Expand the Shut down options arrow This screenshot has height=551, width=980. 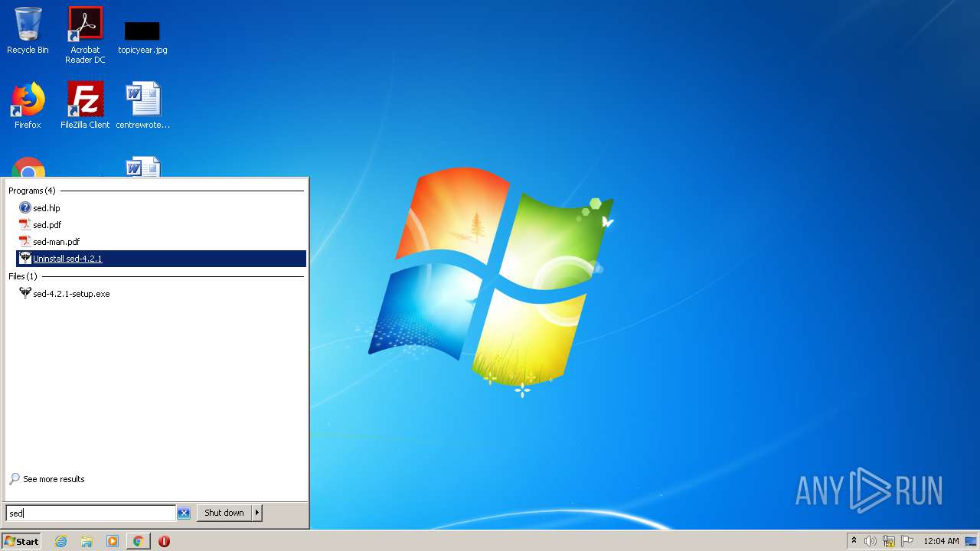[257, 513]
